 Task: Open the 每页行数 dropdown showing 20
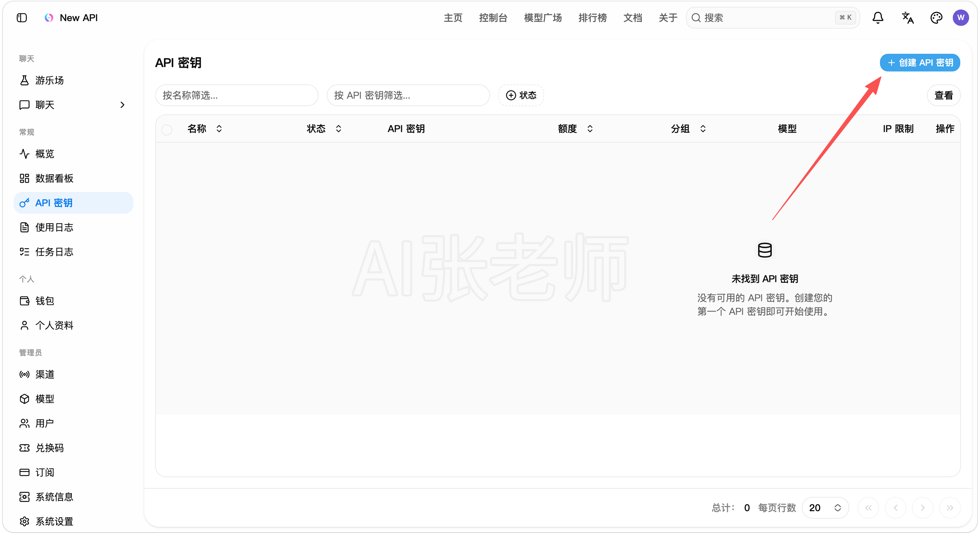click(825, 507)
